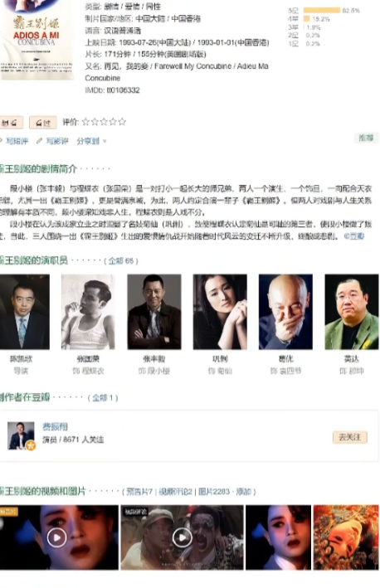
Task: Open 巩俐's cast photo
Action: click(220, 312)
